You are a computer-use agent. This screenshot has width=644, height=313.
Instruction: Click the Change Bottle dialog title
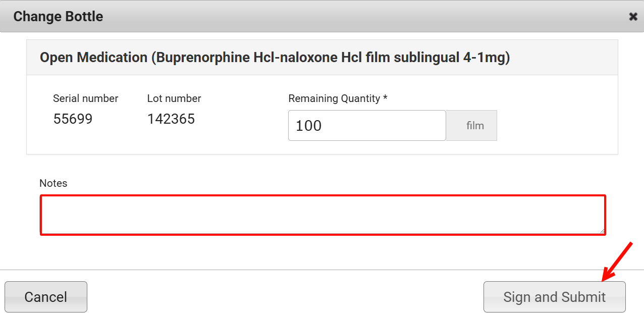point(58,17)
